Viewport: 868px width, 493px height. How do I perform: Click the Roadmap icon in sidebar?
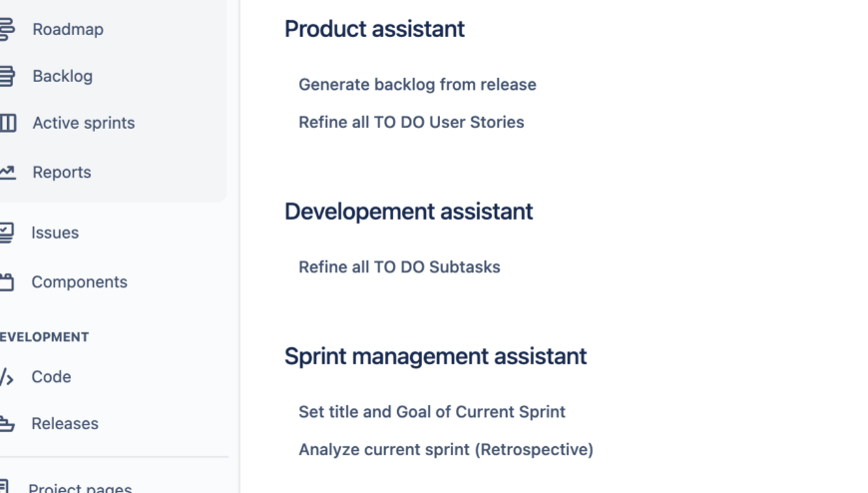pyautogui.click(x=7, y=29)
